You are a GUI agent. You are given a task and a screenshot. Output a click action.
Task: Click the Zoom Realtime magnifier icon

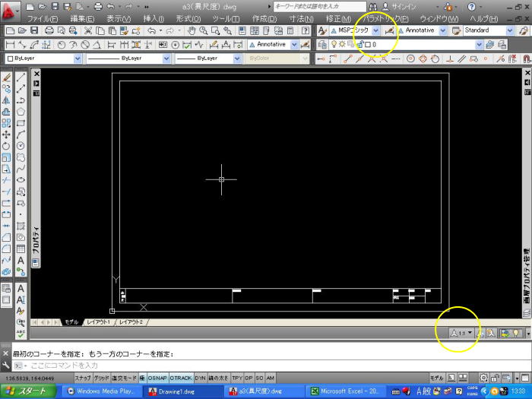tap(204, 31)
